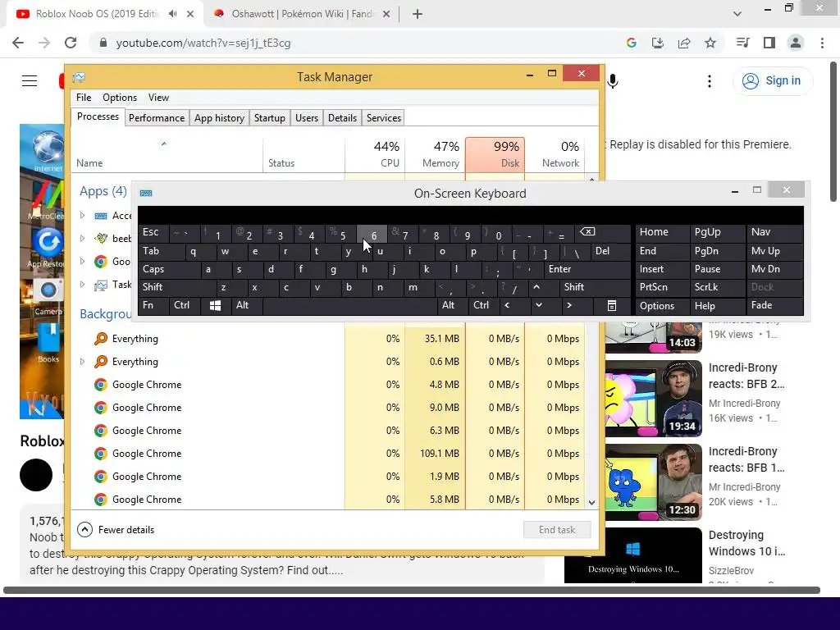Click the context menu key on On-Screen Keyboard

click(612, 305)
